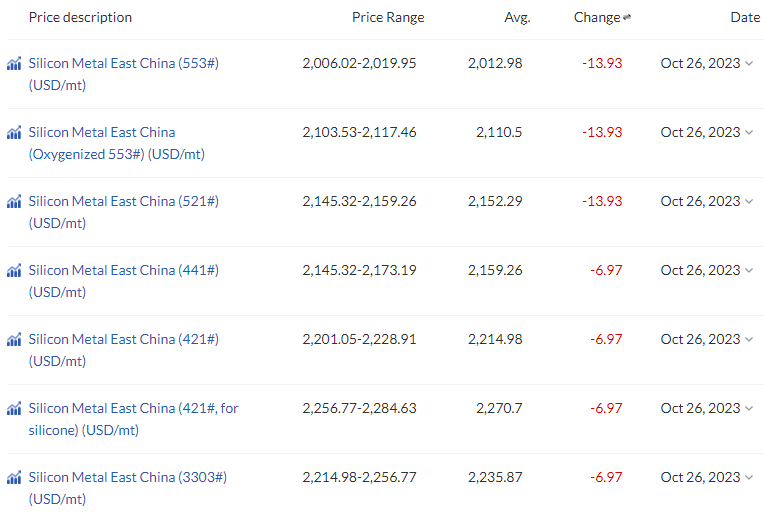Click the Price description column header
764x521 pixels.
[x=80, y=18]
